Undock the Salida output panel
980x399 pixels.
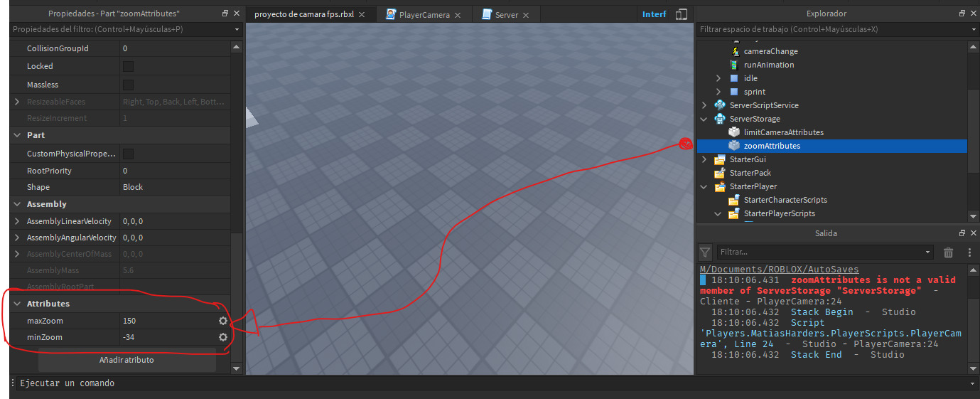(x=962, y=233)
